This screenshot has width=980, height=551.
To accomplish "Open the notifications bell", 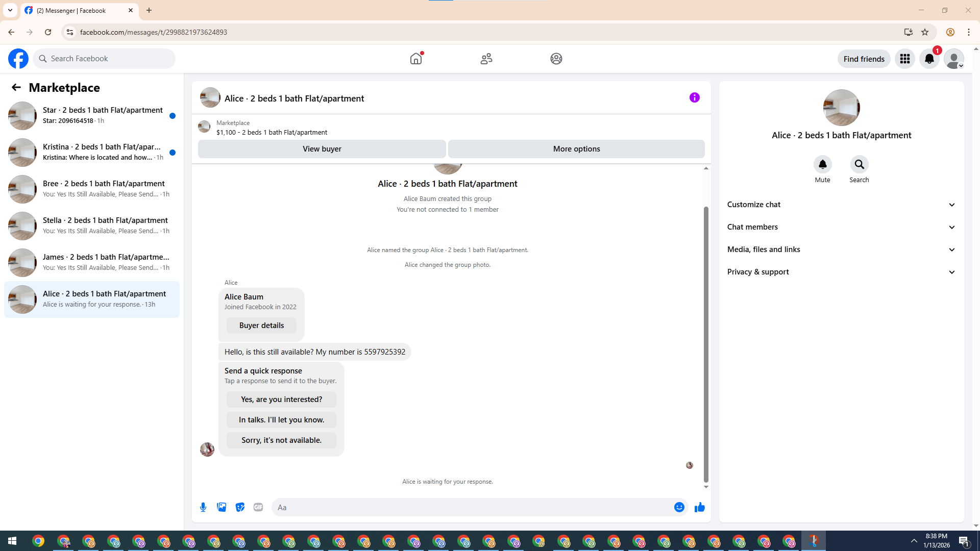I will pos(929,59).
